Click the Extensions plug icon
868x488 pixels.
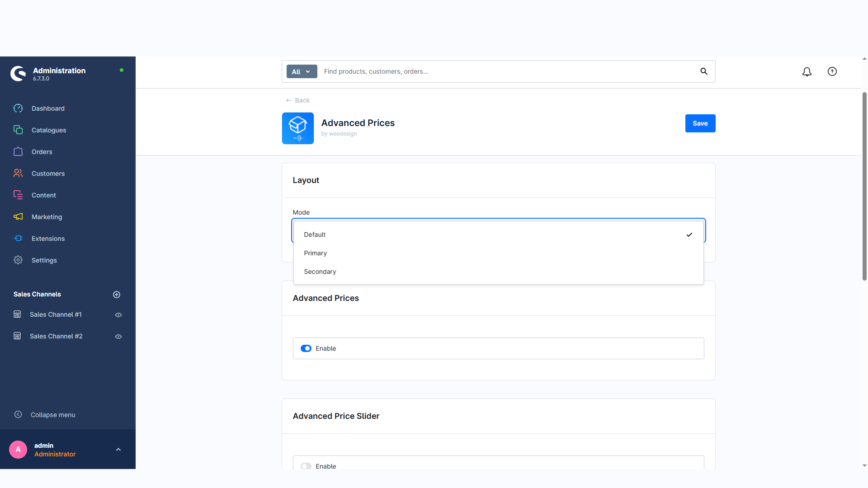tap(18, 239)
